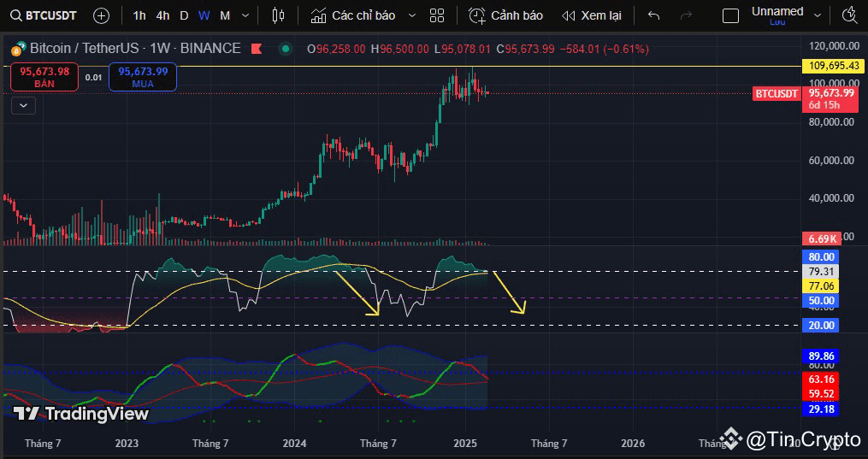
Task: Click the 2025 time axis label
Action: click(465, 444)
